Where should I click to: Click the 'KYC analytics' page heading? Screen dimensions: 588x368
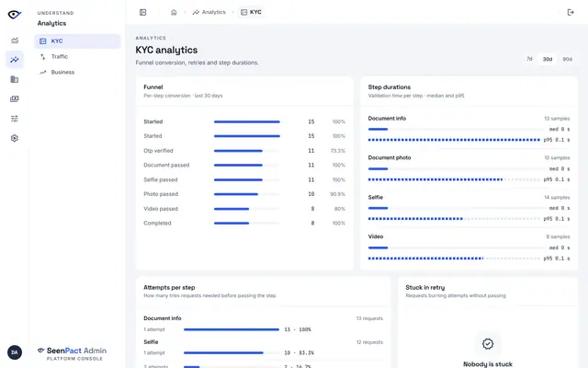coord(166,50)
